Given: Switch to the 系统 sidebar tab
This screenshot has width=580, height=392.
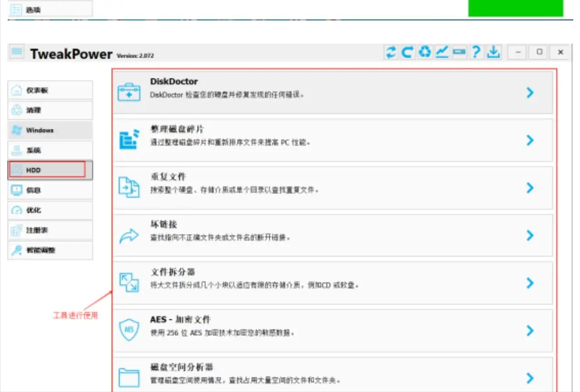Looking at the screenshot, I should tap(50, 150).
